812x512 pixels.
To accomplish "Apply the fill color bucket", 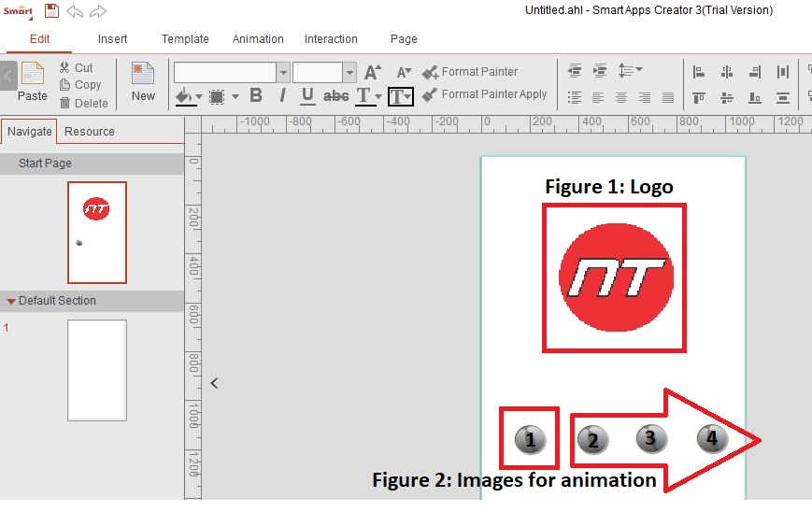I will [x=184, y=96].
